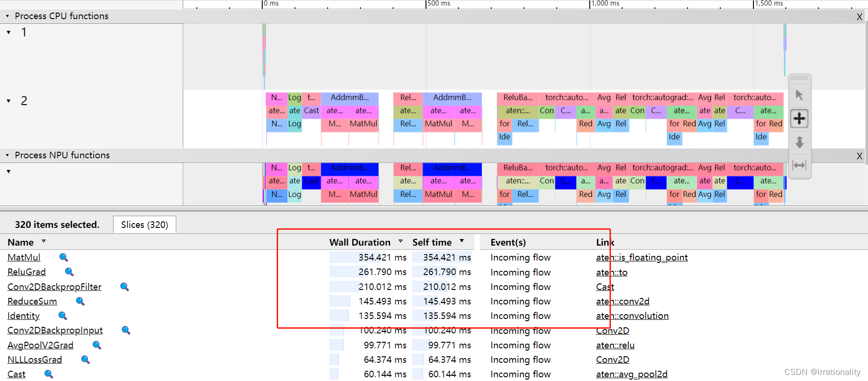
Task: Close the Process NPU functions section
Action: click(x=859, y=156)
